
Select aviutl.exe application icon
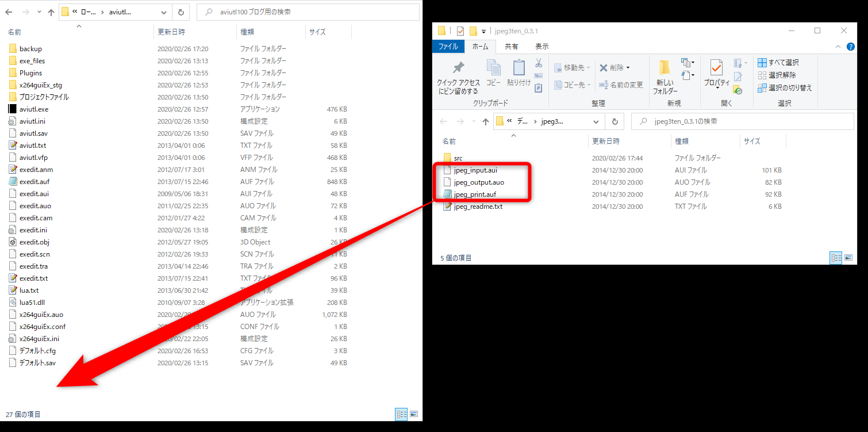click(x=13, y=109)
